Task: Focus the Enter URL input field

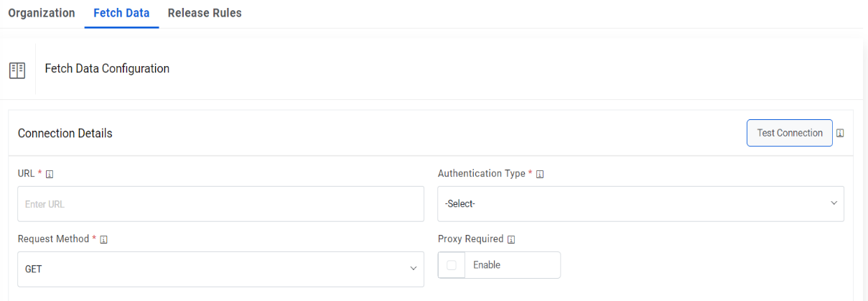Action: (x=220, y=204)
